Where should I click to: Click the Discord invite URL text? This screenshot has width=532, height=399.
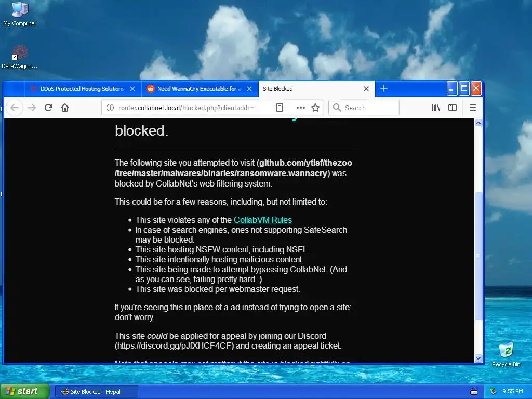tap(174, 345)
